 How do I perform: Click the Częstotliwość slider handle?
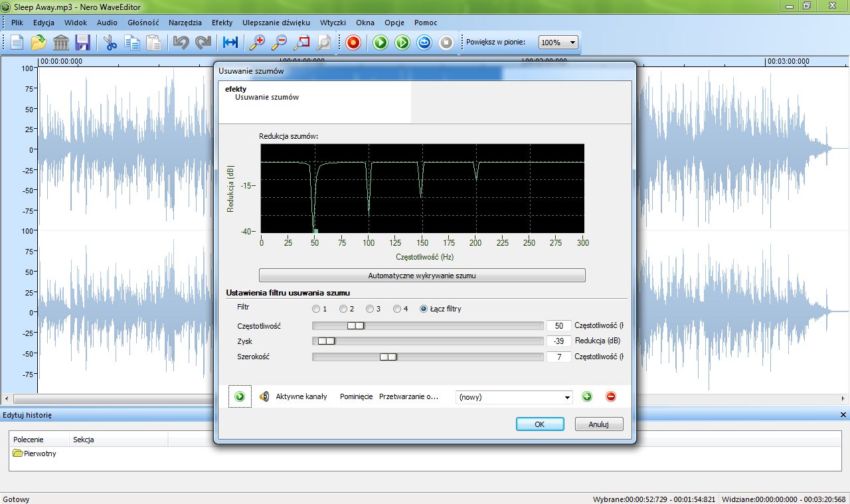click(356, 325)
